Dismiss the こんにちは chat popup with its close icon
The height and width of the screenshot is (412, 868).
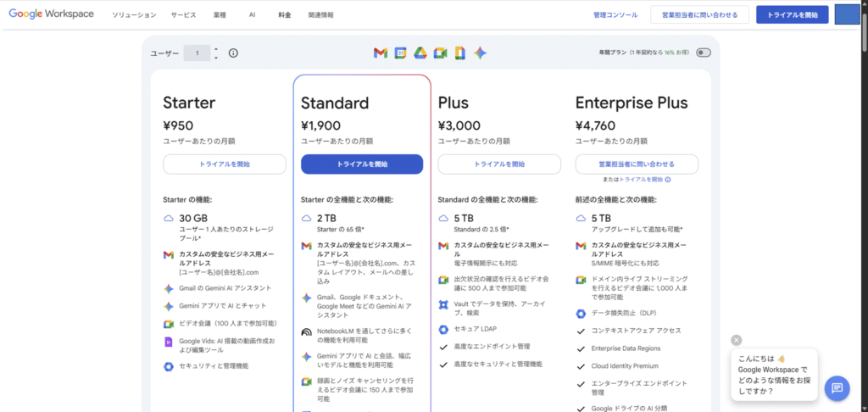point(737,340)
